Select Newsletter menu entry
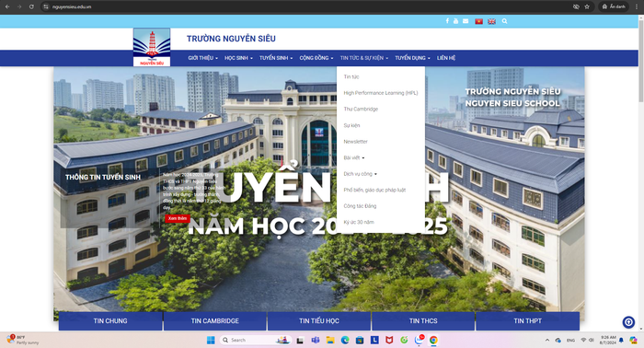The image size is (644, 348). tap(355, 142)
